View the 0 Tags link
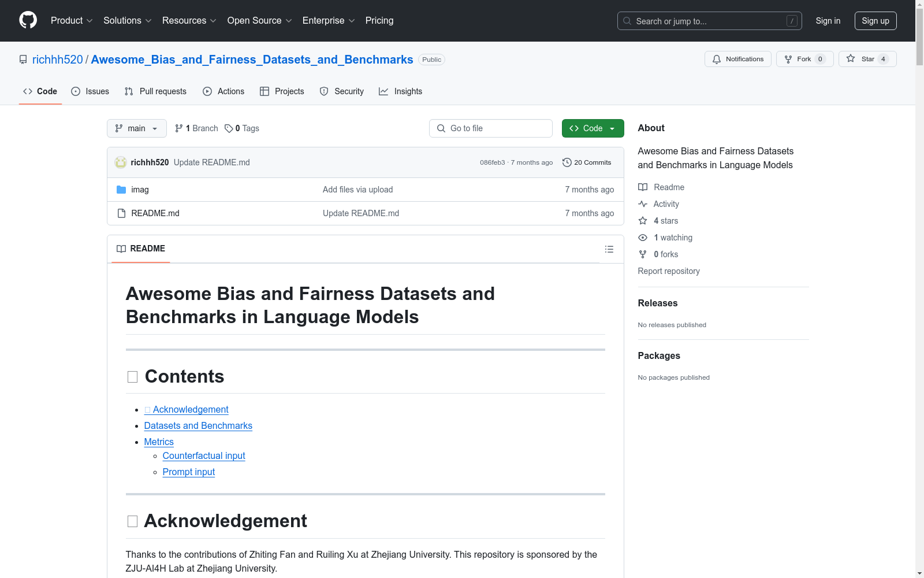Screen dimensions: 924x578 pos(242,128)
